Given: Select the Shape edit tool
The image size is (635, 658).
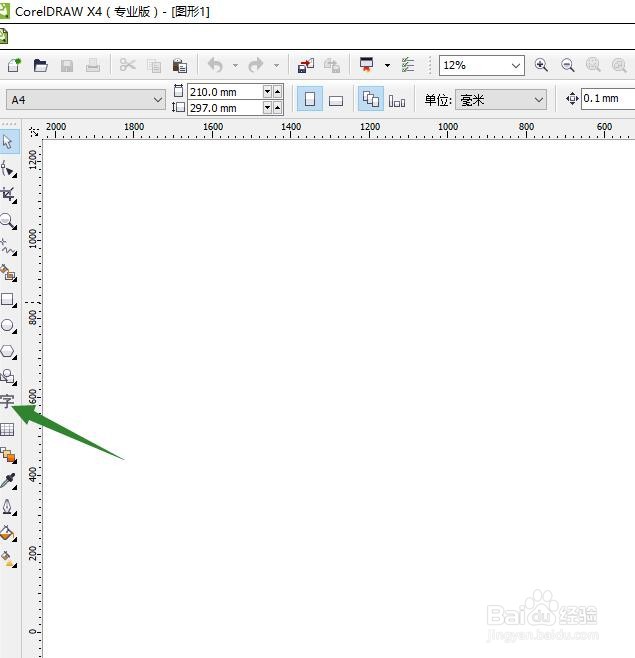Looking at the screenshot, I should click(x=8, y=169).
